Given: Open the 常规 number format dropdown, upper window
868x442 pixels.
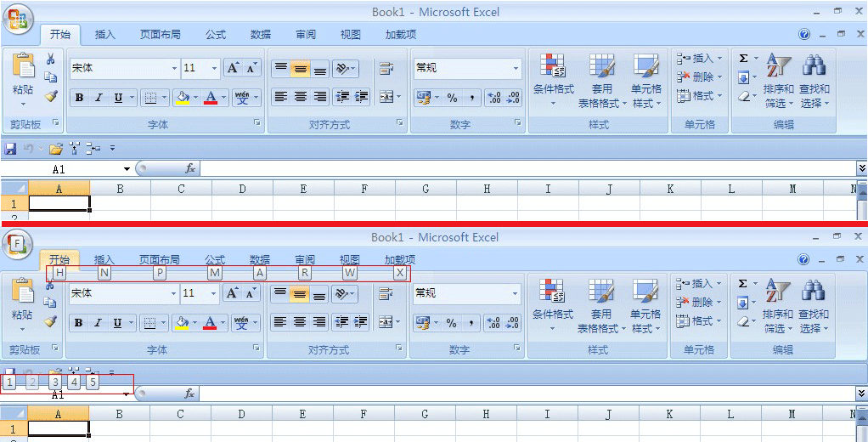Looking at the screenshot, I should click(x=516, y=68).
